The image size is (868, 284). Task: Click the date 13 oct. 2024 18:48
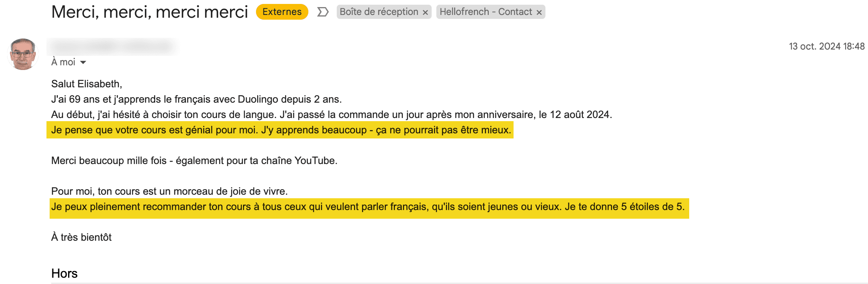[825, 46]
